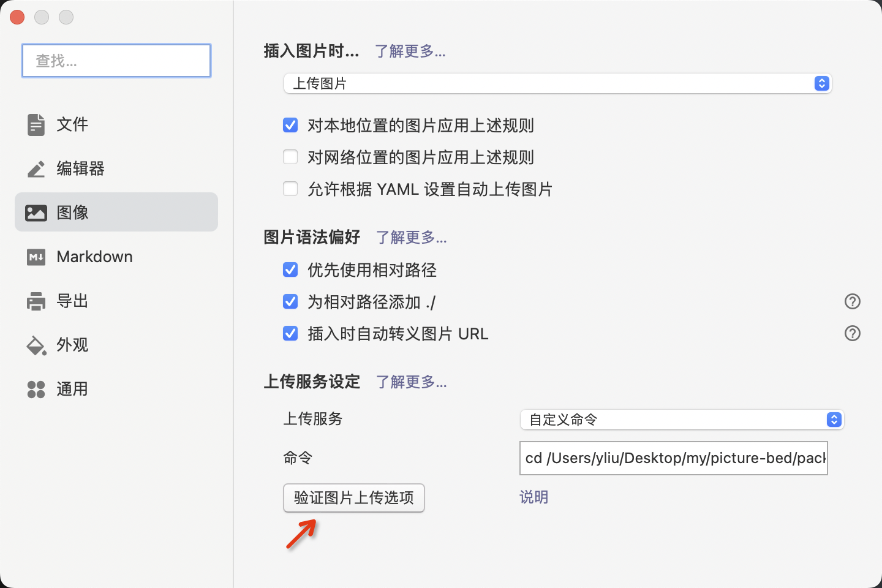882x588 pixels.
Task: Open 通用 settings via its grid icon
Action: tap(36, 389)
